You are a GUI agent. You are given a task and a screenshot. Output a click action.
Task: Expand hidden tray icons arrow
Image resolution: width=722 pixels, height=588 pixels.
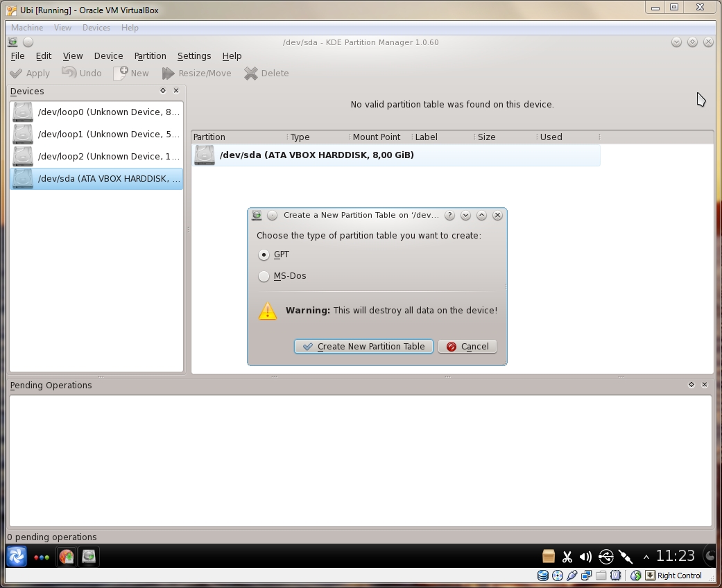[x=646, y=557]
